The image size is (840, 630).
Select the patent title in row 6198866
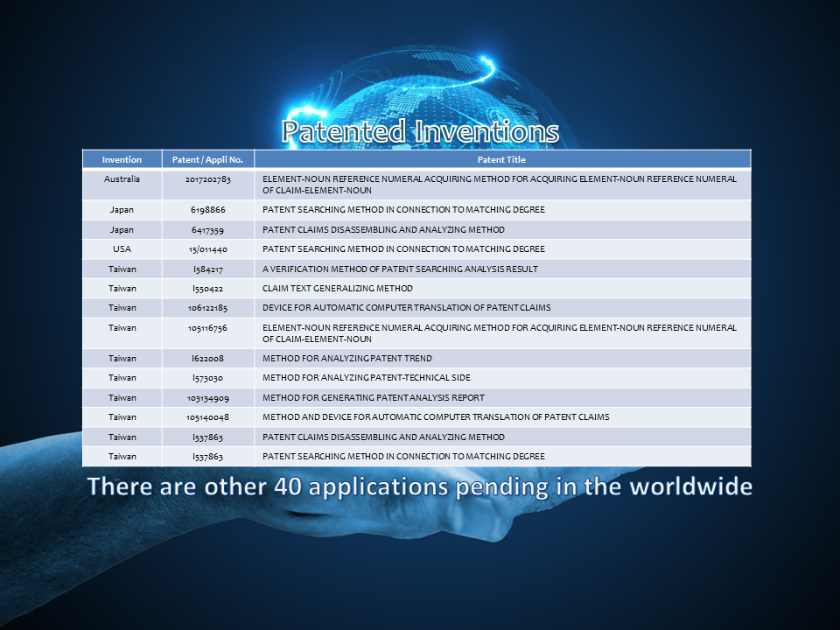click(403, 210)
